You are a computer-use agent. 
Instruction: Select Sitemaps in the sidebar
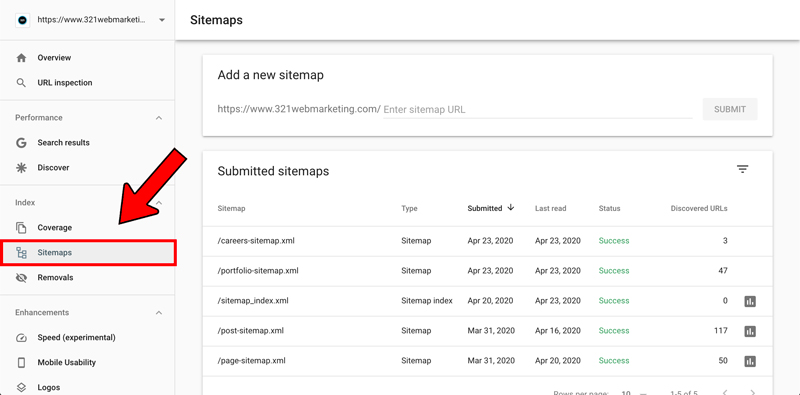click(89, 253)
